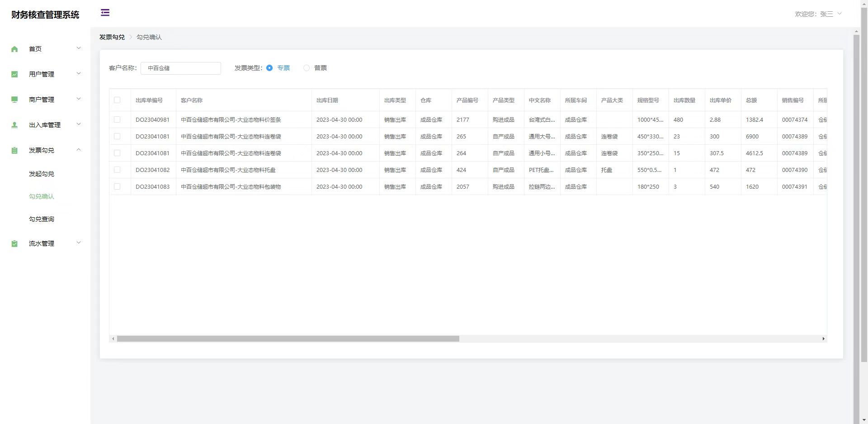Image resolution: width=868 pixels, height=424 pixels.
Task: Click product number 2057
Action: (x=463, y=186)
